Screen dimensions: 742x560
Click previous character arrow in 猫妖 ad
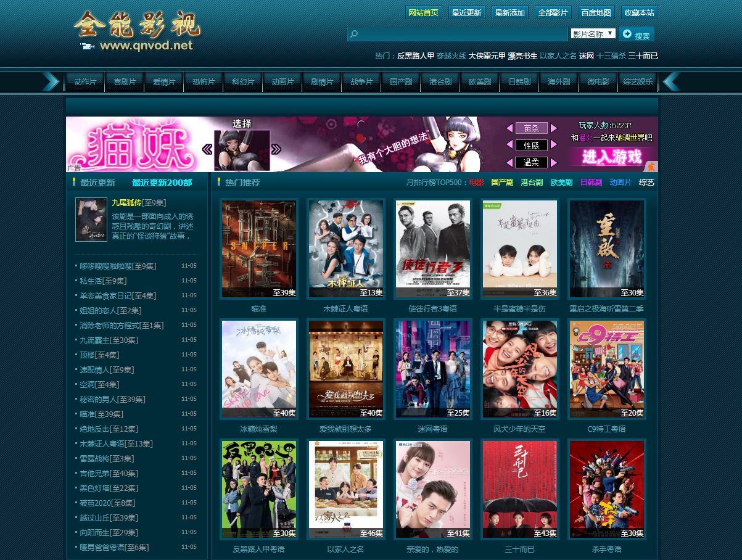click(x=207, y=149)
